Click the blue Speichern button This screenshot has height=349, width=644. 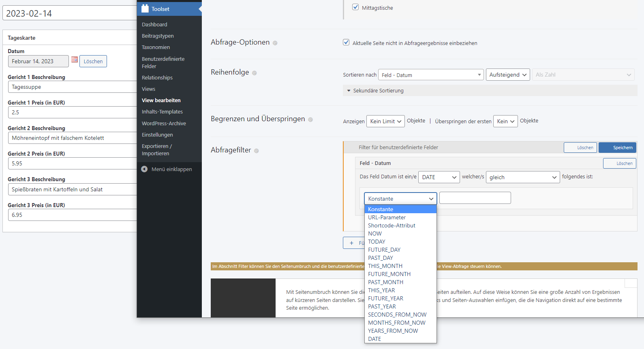(x=617, y=148)
